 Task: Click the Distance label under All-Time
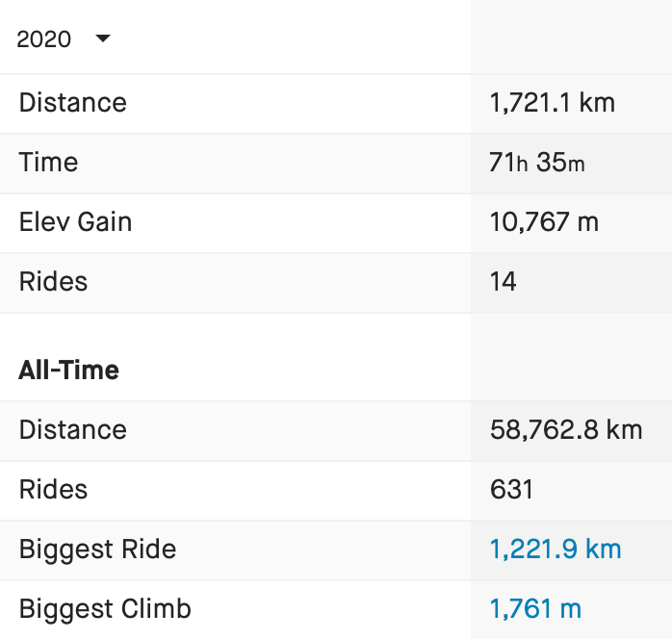[72, 430]
